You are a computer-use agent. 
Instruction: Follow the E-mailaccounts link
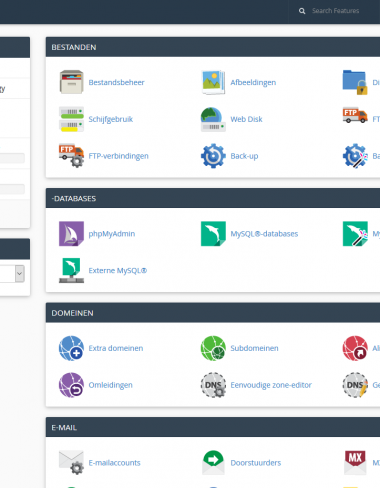tap(114, 463)
